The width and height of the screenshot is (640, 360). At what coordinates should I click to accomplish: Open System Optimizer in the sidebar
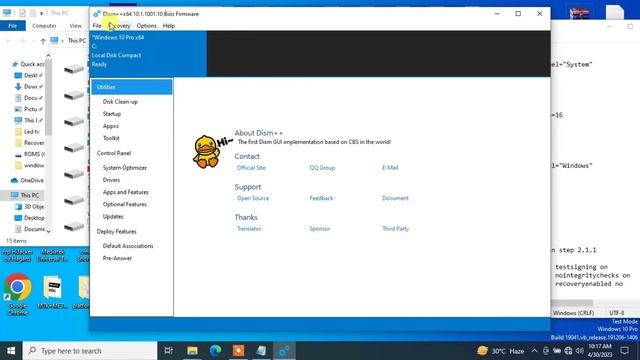[124, 168]
